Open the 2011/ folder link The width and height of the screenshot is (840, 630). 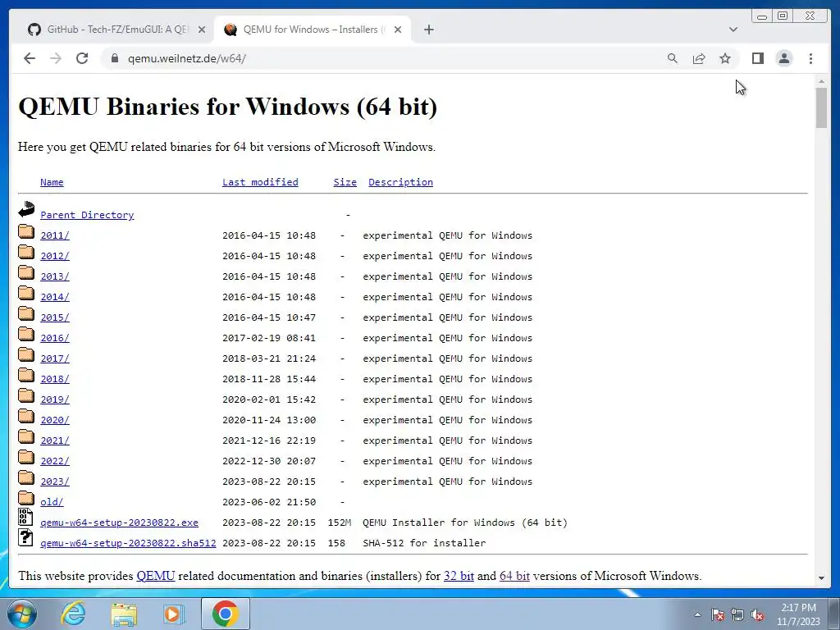[x=55, y=235]
